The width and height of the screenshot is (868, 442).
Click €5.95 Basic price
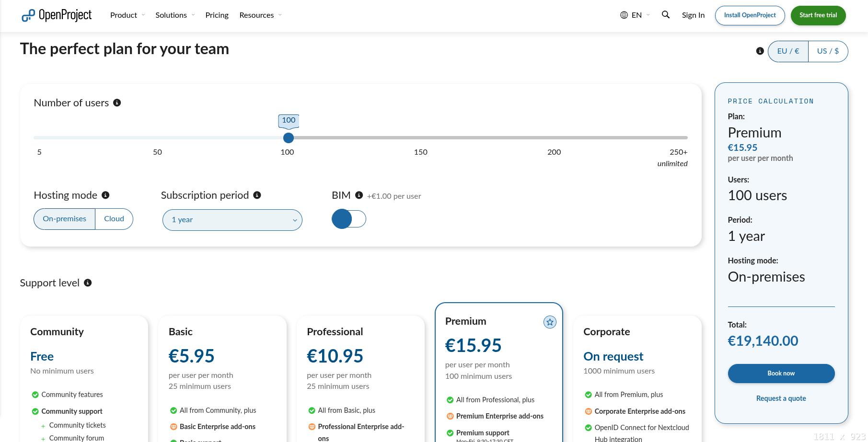click(x=192, y=356)
